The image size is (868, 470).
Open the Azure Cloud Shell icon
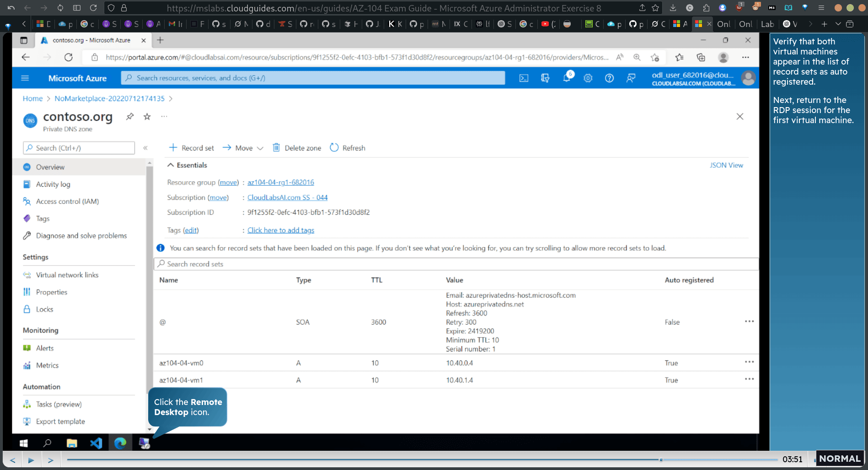(524, 78)
